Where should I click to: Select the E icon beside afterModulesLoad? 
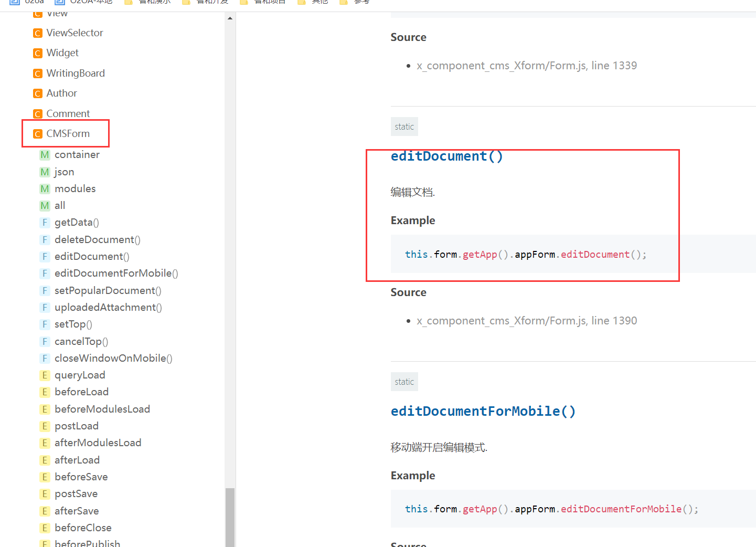45,443
